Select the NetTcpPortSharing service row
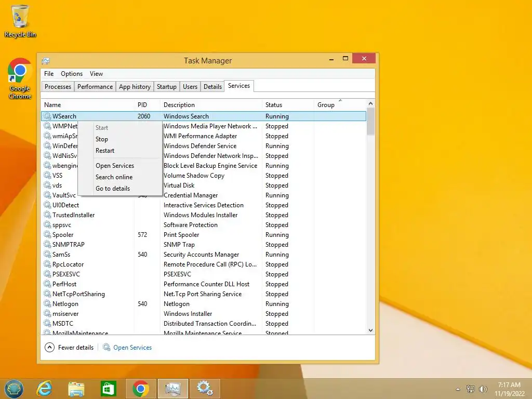Image resolution: width=532 pixels, height=399 pixels. tap(204, 294)
